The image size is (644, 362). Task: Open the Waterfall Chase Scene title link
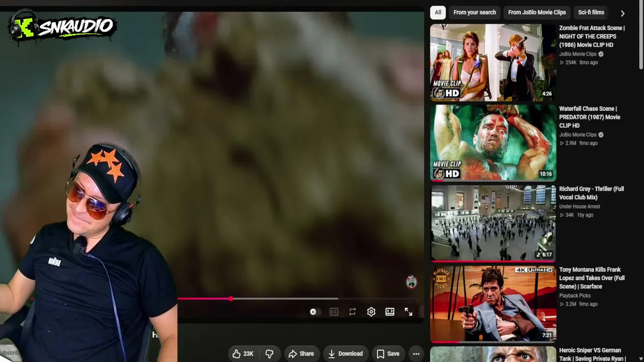[590, 117]
